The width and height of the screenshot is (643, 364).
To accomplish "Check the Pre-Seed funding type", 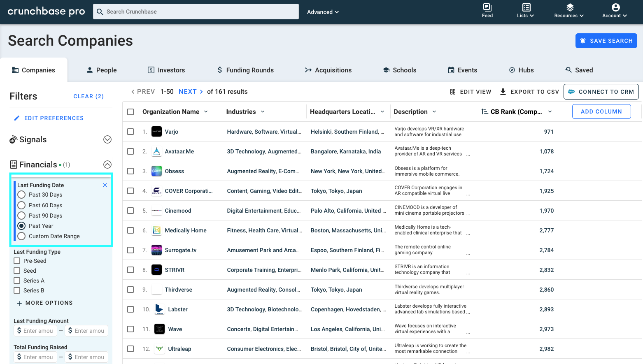I will click(x=17, y=261).
